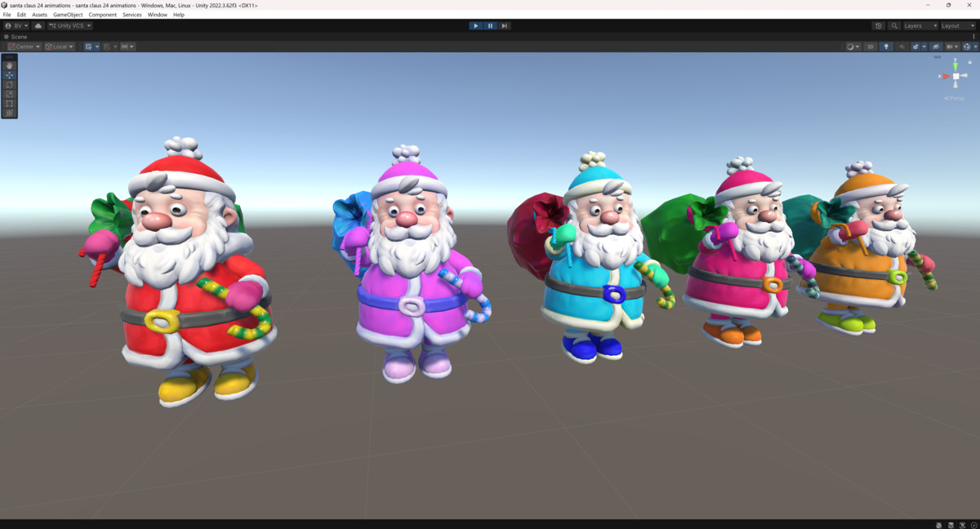Open the Layers dropdown

tap(920, 26)
